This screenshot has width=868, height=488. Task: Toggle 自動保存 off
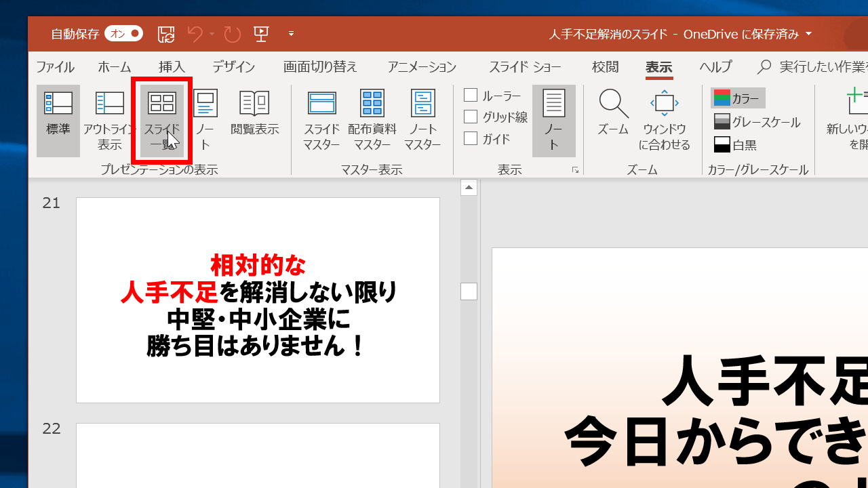pyautogui.click(x=123, y=33)
